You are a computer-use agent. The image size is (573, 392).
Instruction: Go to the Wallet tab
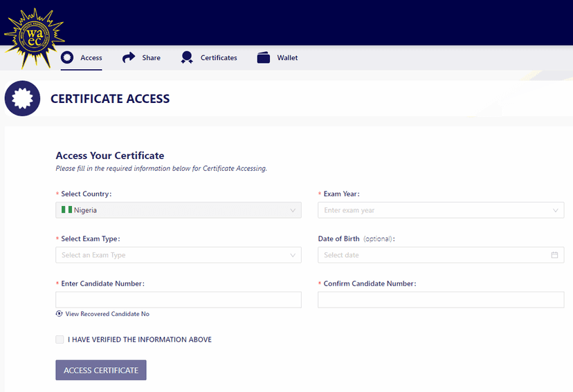pyautogui.click(x=277, y=57)
